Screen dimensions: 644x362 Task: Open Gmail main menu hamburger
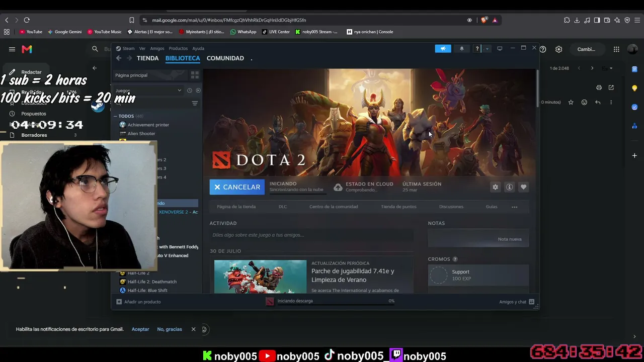click(12, 49)
